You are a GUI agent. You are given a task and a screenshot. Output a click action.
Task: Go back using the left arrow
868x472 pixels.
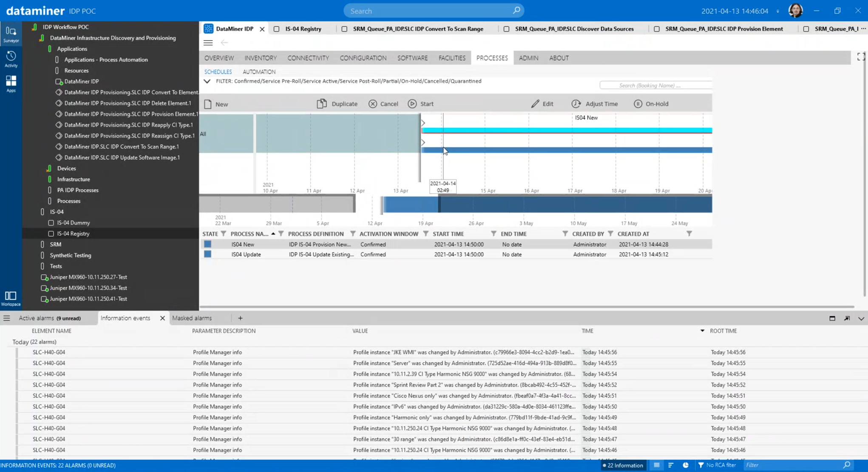224,43
